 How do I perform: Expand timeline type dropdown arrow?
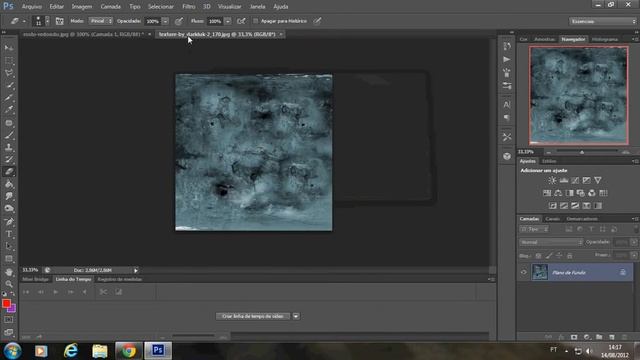(x=296, y=316)
